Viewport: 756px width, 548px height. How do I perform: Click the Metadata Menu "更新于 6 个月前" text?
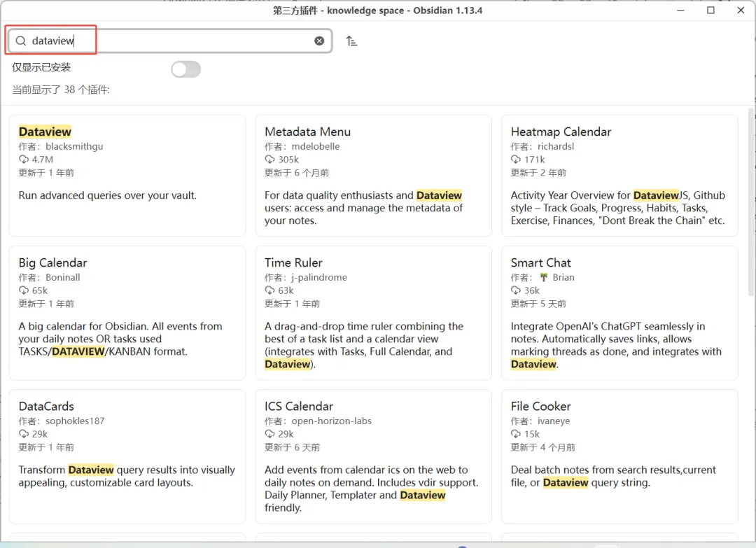297,173
